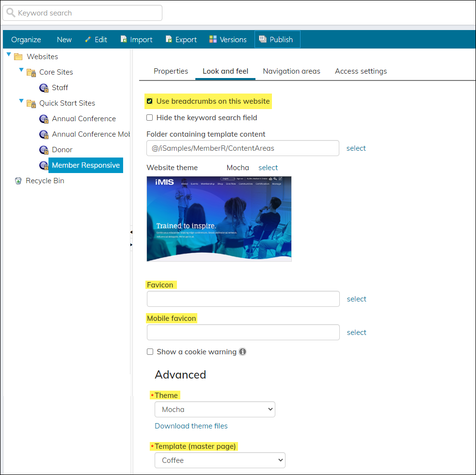476x475 pixels.
Task: Click the Mocha website theme preview thumbnail
Action: [x=219, y=219]
